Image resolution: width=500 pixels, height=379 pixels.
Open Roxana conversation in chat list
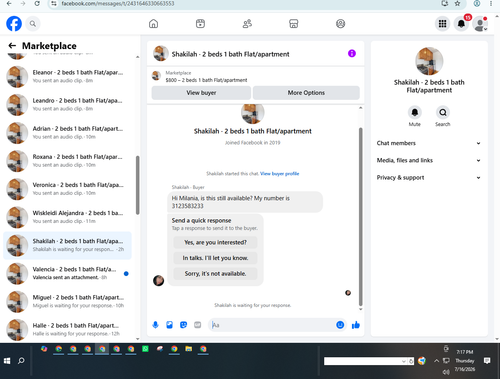pos(67,161)
